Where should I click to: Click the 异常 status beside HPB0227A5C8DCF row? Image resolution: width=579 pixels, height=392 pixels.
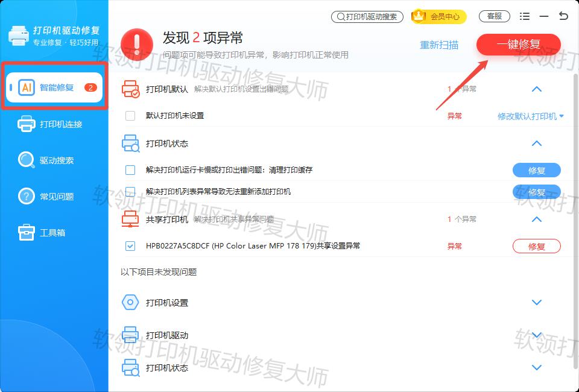(455, 246)
